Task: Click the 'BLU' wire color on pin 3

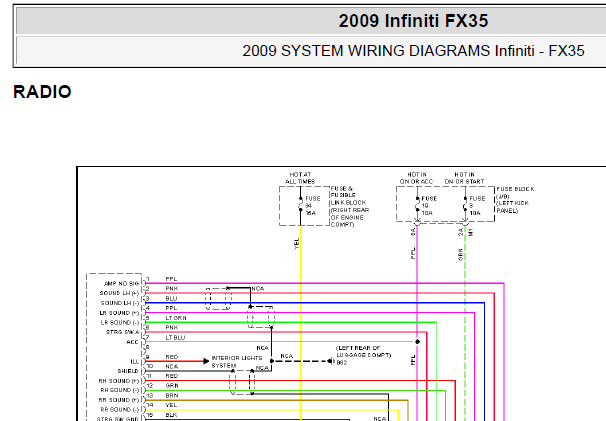Action: point(171,298)
